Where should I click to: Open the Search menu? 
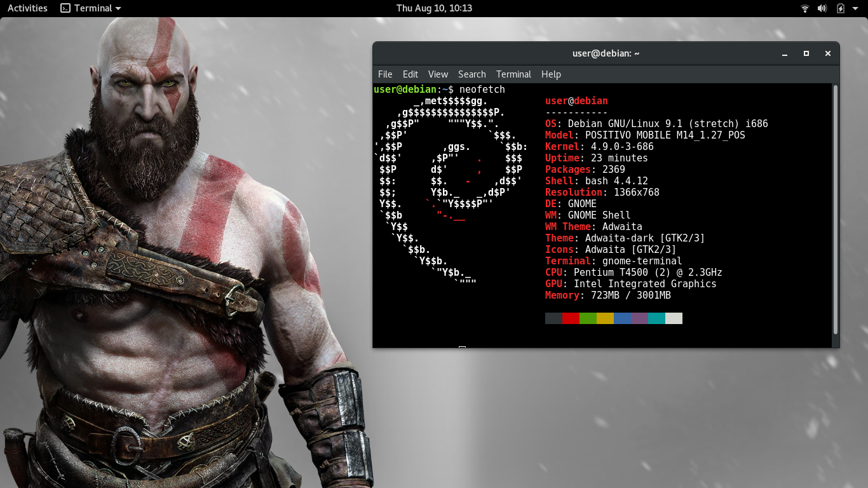pyautogui.click(x=471, y=74)
